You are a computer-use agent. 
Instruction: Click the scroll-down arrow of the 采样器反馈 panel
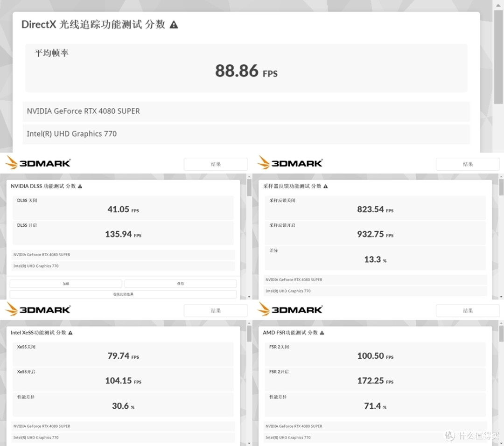(501, 297)
